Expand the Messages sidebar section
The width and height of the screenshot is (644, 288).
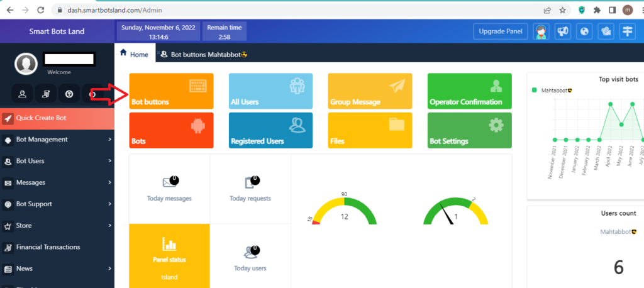(57, 182)
